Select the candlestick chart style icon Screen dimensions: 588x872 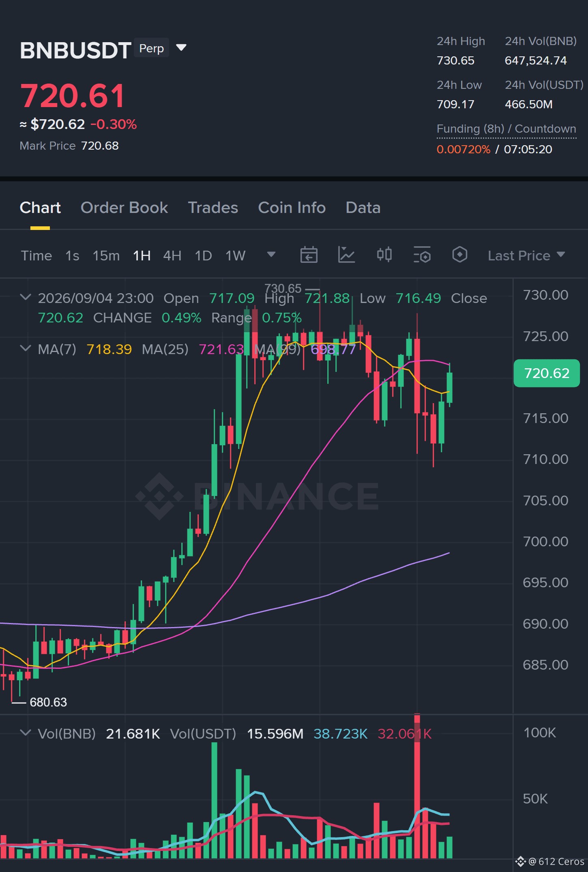(x=384, y=255)
